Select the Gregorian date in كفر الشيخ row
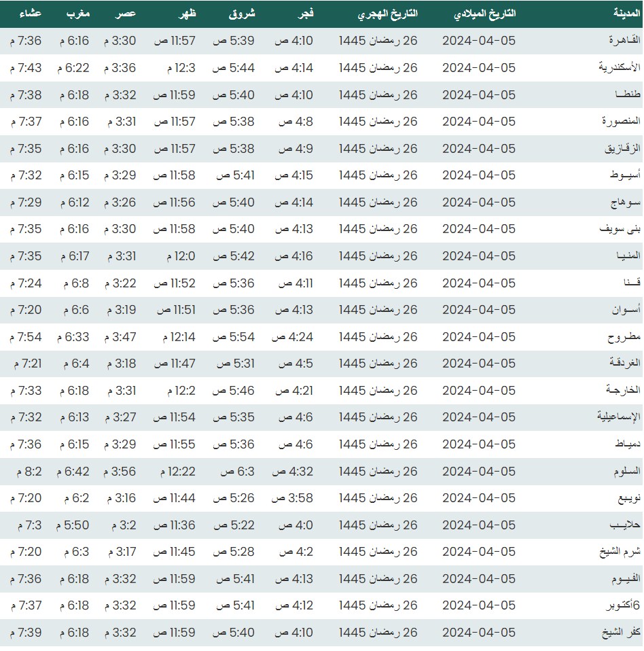Screen dimensions: 644x651 pyautogui.click(x=479, y=633)
